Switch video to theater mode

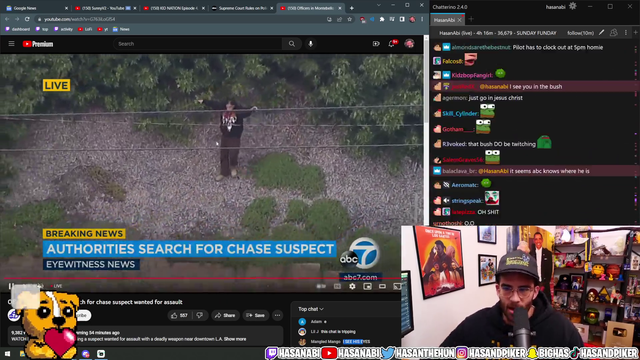382,287
